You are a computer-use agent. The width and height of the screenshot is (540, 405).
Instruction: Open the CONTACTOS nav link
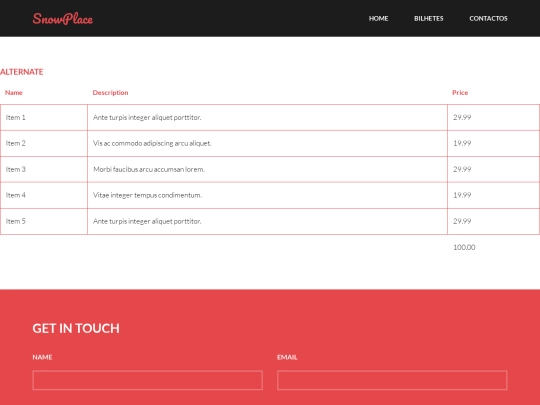pos(488,19)
